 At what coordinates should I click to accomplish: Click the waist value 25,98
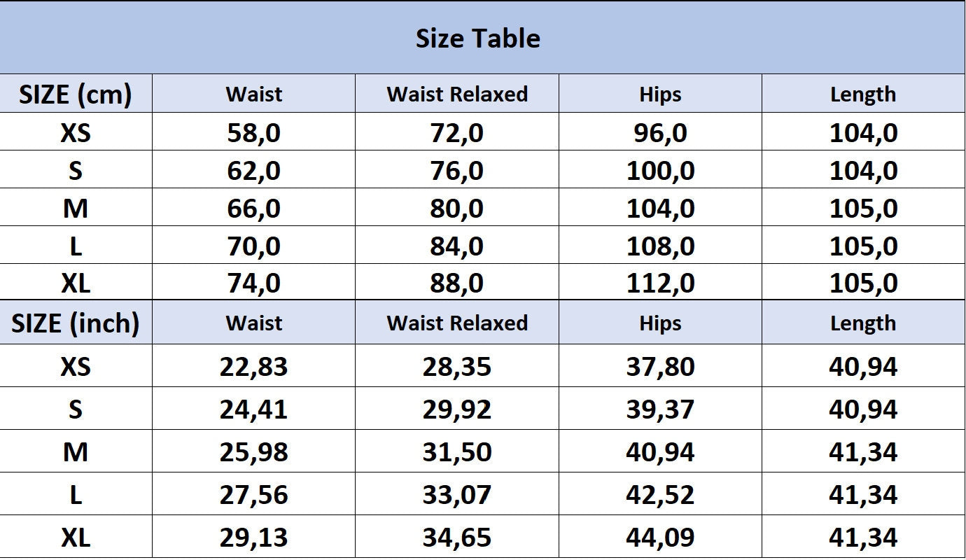tap(254, 451)
